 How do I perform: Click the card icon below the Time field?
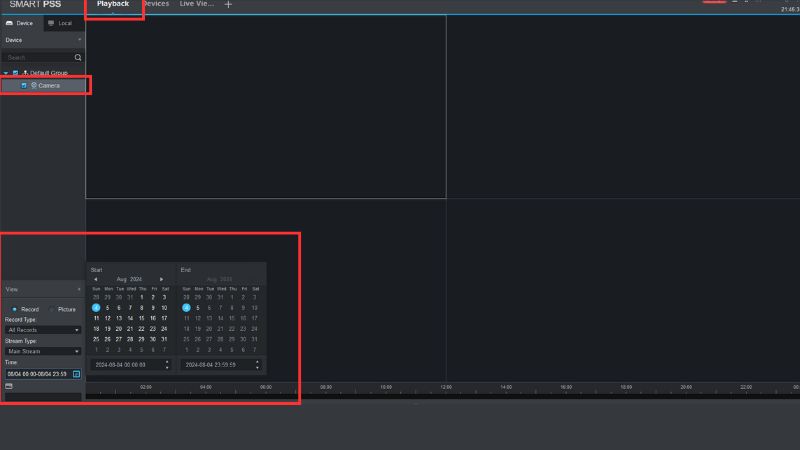(x=9, y=386)
